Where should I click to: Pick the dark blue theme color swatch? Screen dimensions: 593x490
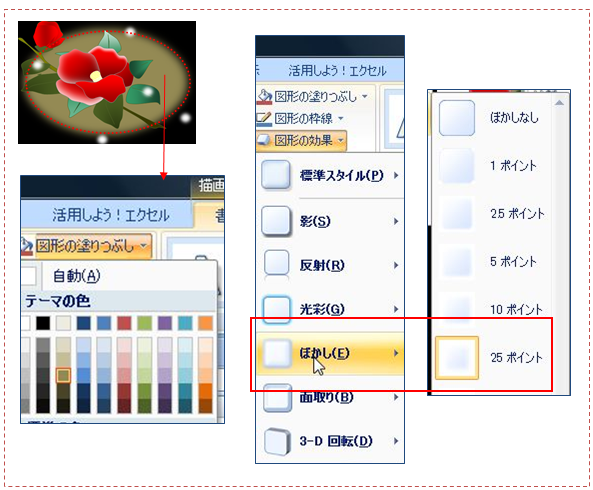tap(84, 323)
